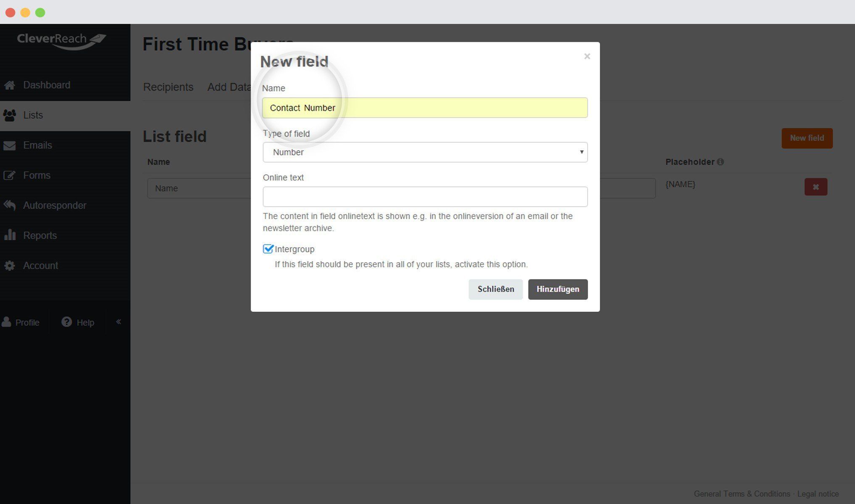Image resolution: width=855 pixels, height=504 pixels.
Task: Toggle the Intergroup checkbox
Action: pos(268,249)
